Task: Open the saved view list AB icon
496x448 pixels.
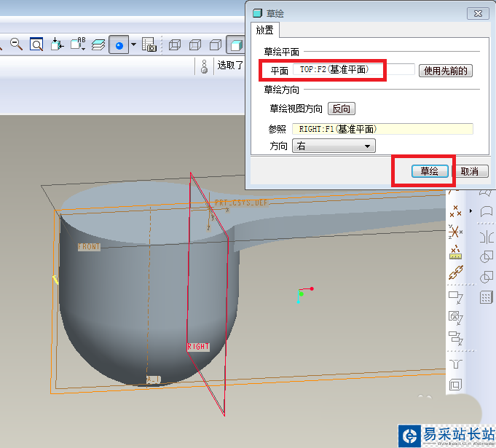Action: (78, 44)
